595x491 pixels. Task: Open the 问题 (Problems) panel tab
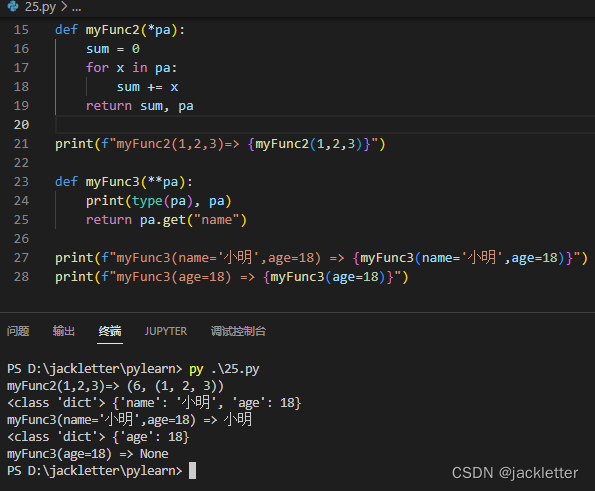click(18, 331)
